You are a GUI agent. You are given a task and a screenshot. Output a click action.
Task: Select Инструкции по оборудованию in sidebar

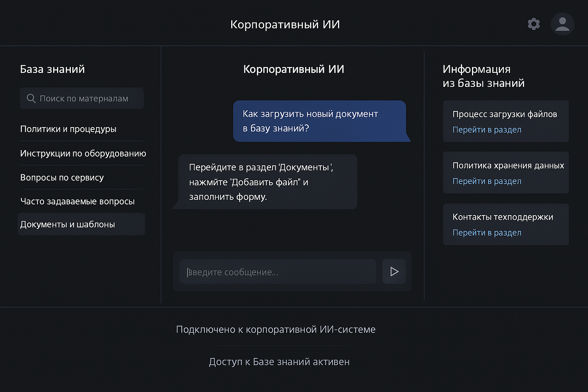point(83,154)
